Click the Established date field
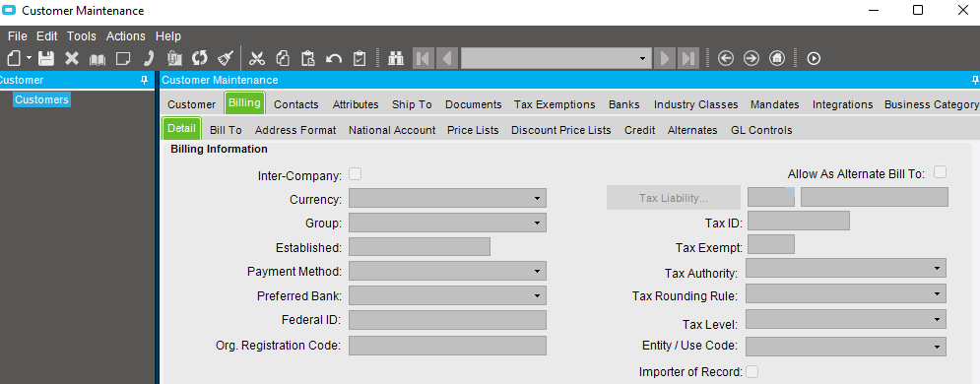The width and height of the screenshot is (980, 384). [x=420, y=246]
